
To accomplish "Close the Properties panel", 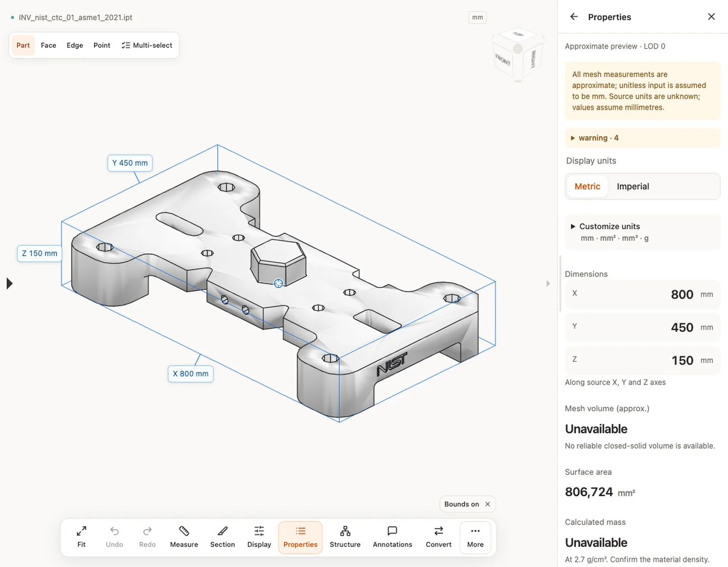I will point(711,17).
